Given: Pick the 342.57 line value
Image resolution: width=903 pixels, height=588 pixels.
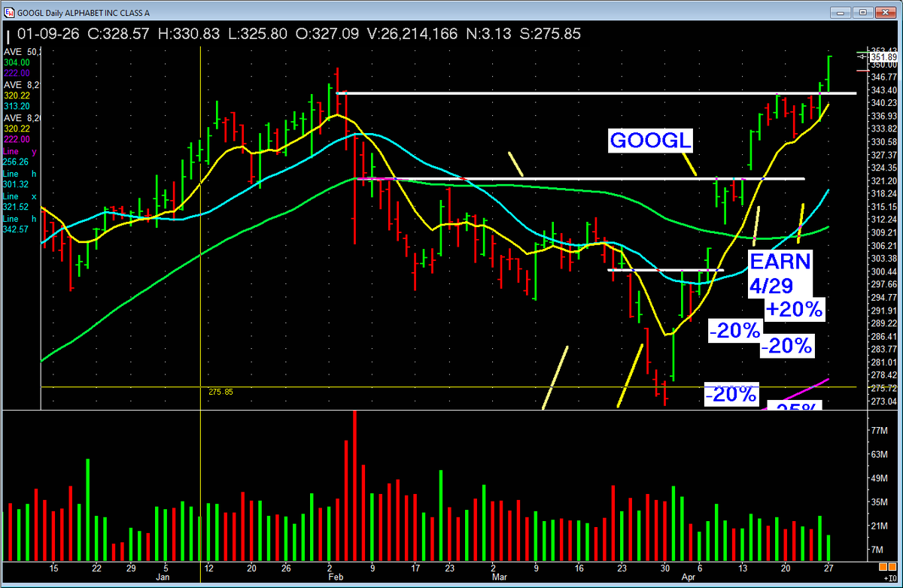Looking at the screenshot, I should click(x=17, y=229).
